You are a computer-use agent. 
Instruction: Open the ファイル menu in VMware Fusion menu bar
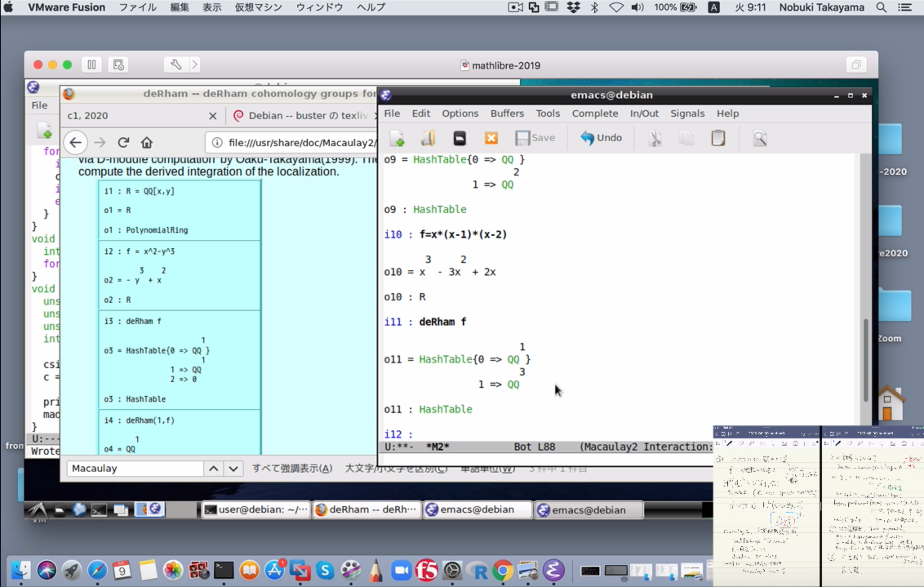[138, 7]
